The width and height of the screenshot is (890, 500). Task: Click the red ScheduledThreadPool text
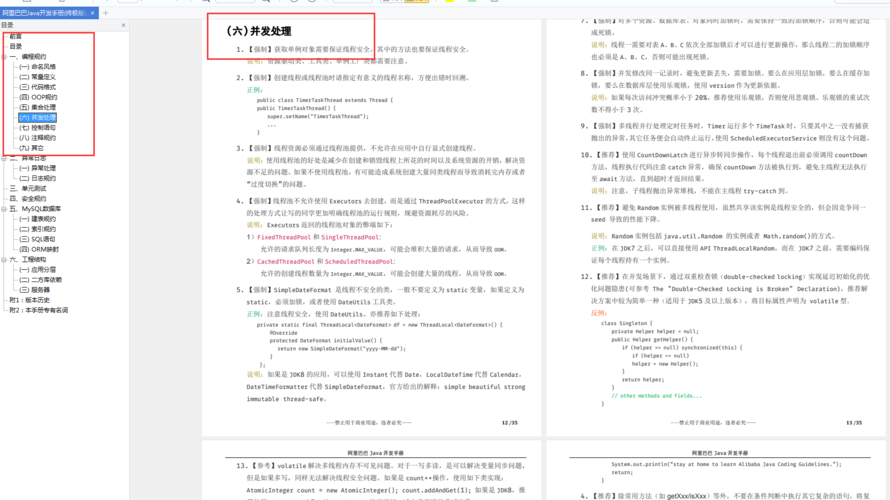point(359,262)
